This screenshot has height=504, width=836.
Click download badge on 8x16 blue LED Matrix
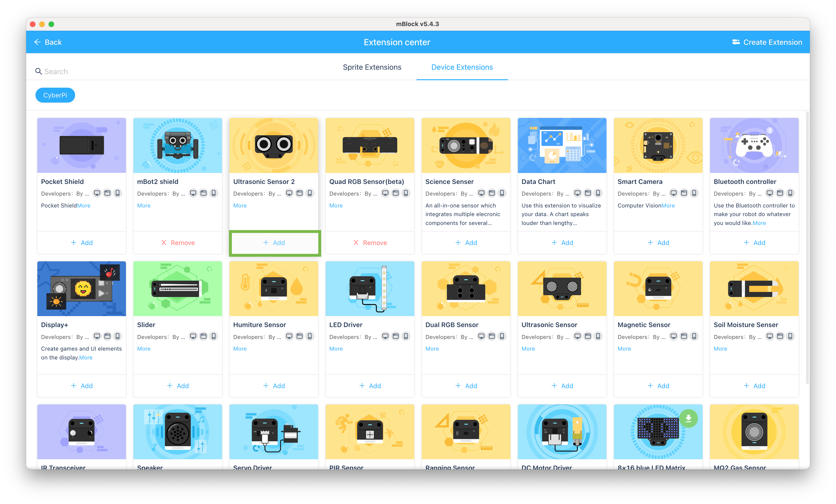pyautogui.click(x=688, y=418)
